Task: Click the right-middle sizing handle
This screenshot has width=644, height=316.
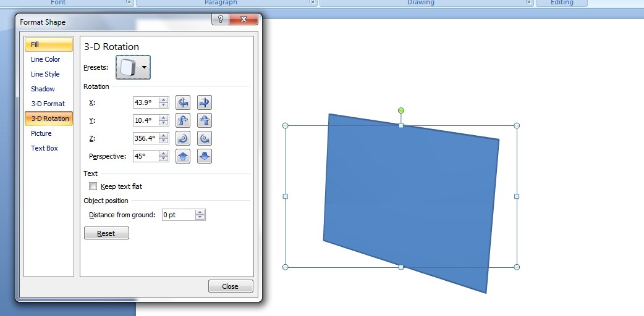Action: click(517, 197)
